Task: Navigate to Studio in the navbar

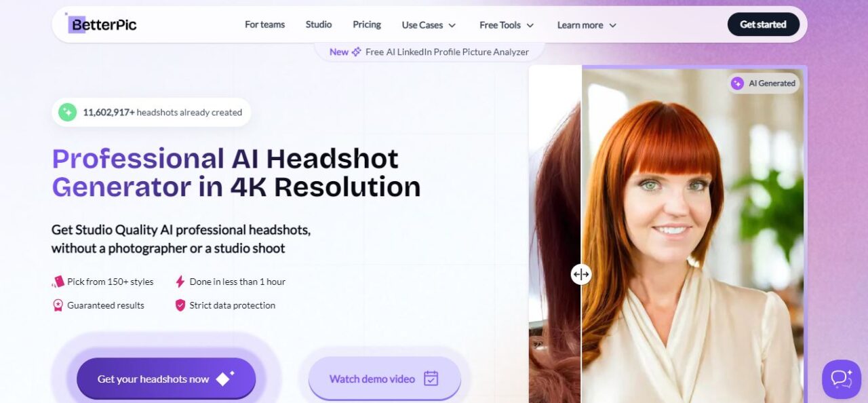Action: click(x=319, y=24)
